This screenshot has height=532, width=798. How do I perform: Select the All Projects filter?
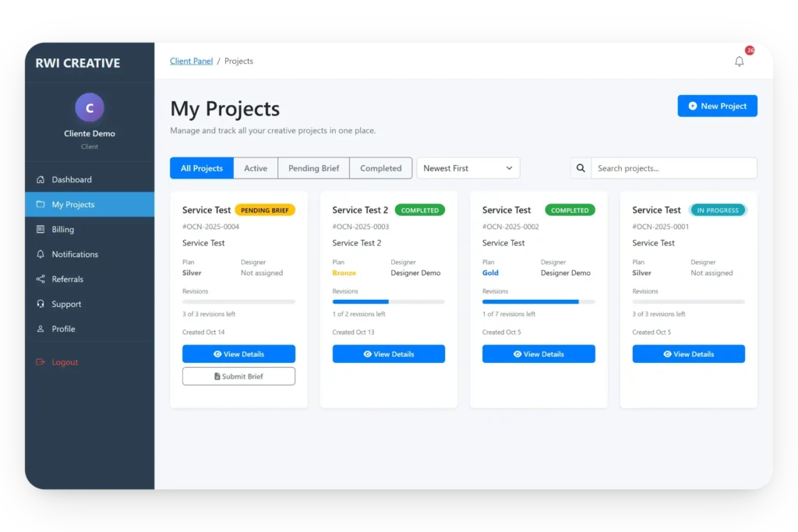[x=201, y=167]
